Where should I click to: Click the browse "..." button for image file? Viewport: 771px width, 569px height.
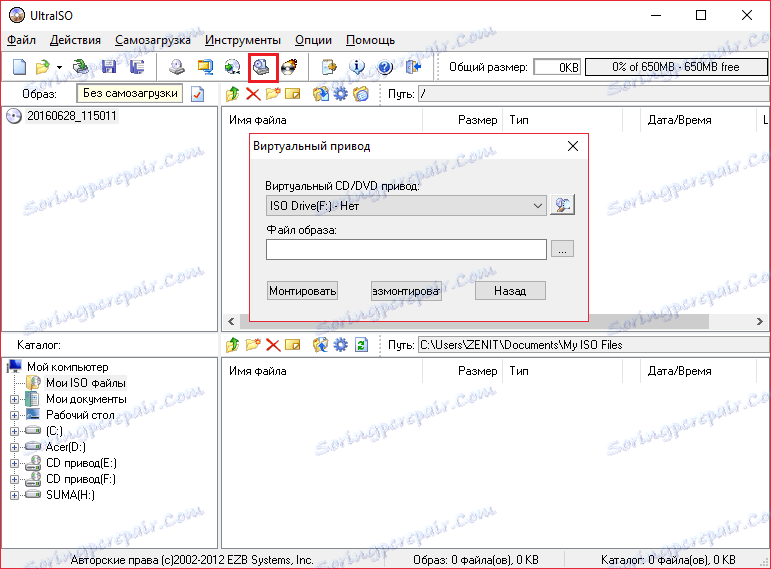click(563, 249)
